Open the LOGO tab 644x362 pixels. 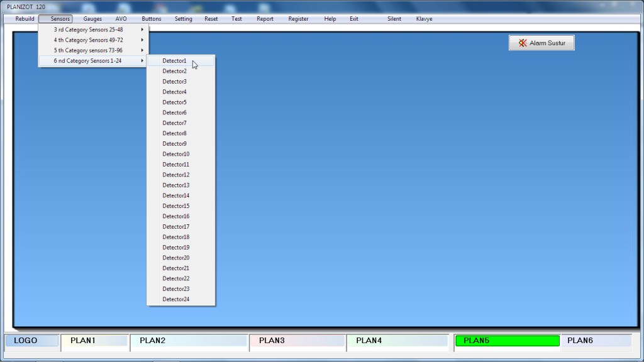[x=31, y=341]
